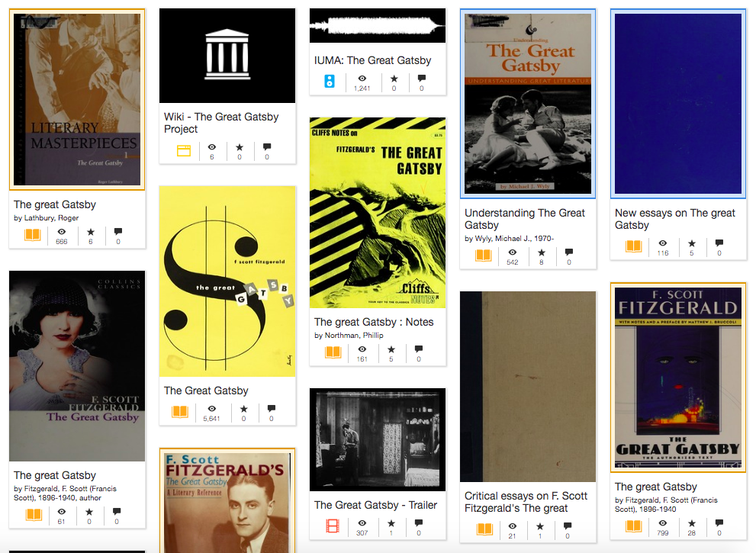Open 'The great Gatsby : Notes' title link
Viewport: 756px width, 553px height.
[374, 322]
